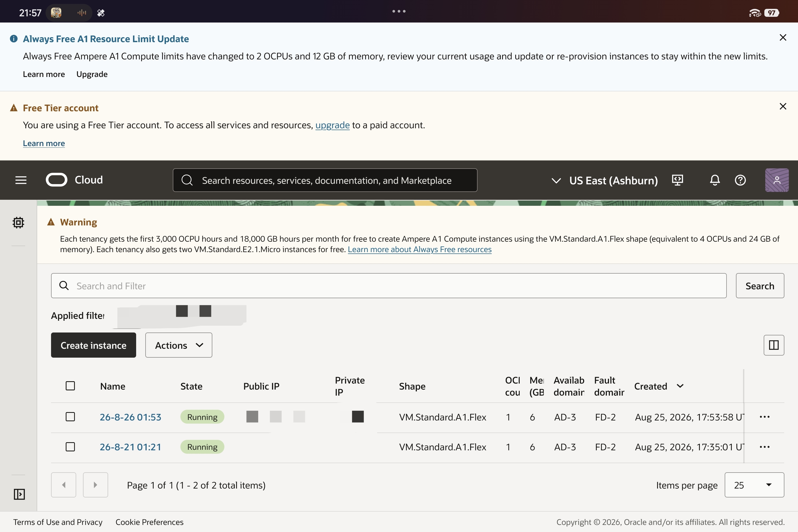Open row actions for instance 26-8-21 01:21

point(764,447)
